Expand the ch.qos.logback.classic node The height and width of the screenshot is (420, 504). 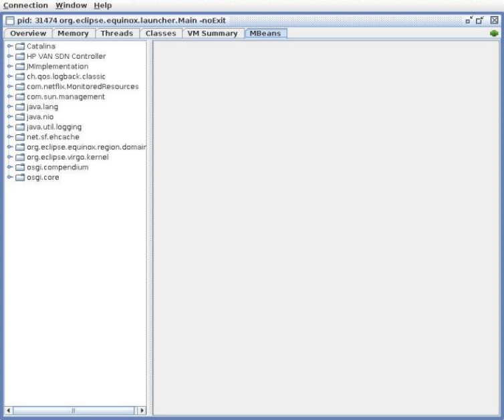click(x=9, y=76)
